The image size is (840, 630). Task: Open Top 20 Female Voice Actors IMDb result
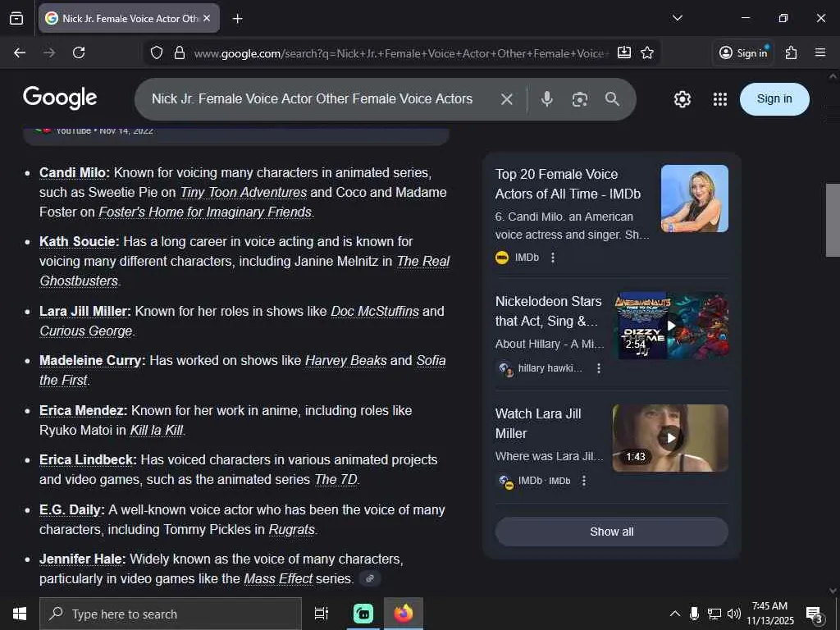[x=568, y=184]
